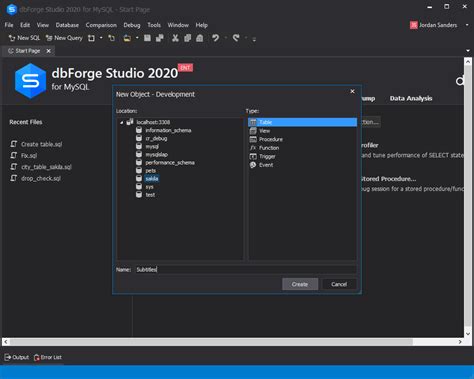Click the Cancel button
Image resolution: width=474 pixels, height=379 pixels.
point(339,284)
